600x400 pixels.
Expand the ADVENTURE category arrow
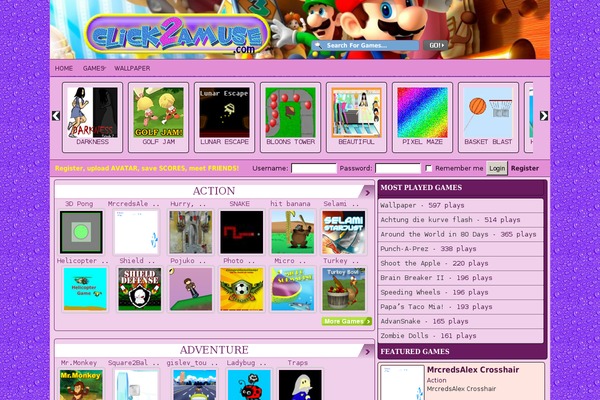[367, 352]
